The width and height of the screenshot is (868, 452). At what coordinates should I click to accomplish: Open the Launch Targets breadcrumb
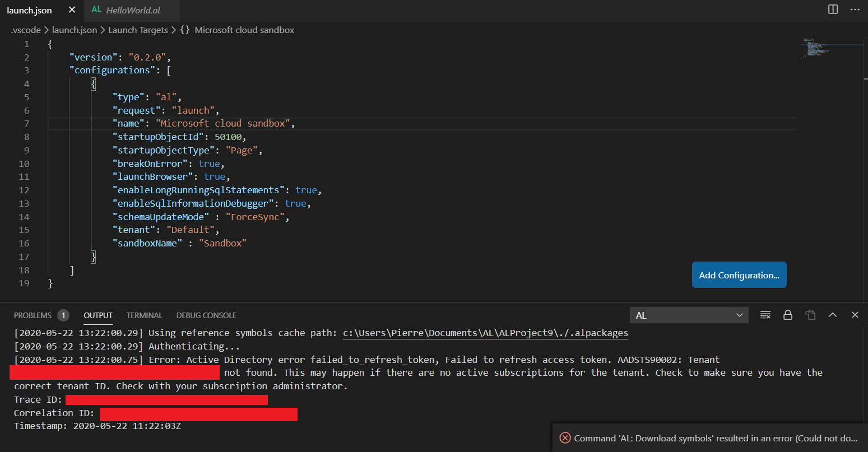[x=138, y=30]
